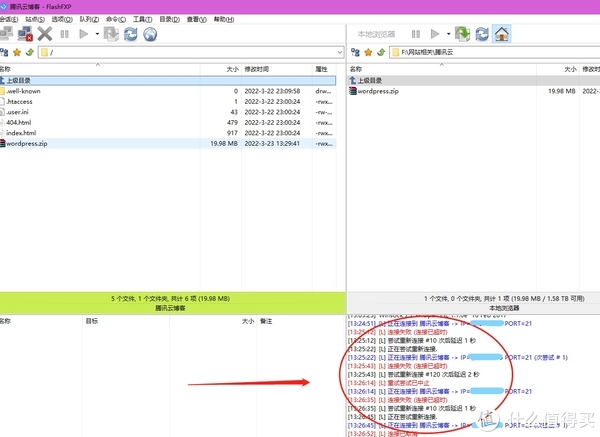The width and height of the screenshot is (600, 437).
Task: Open right pane bookmarks star icon
Action: click(368, 52)
